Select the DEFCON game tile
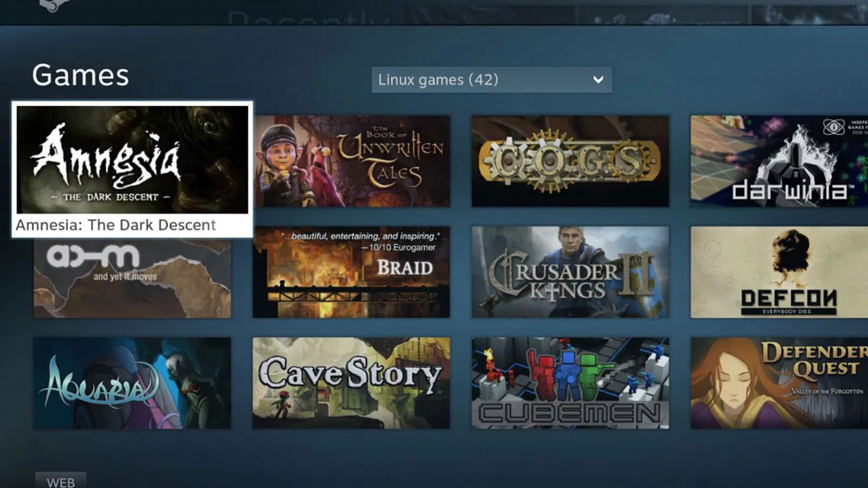The height and width of the screenshot is (488, 868). pyautogui.click(x=779, y=272)
